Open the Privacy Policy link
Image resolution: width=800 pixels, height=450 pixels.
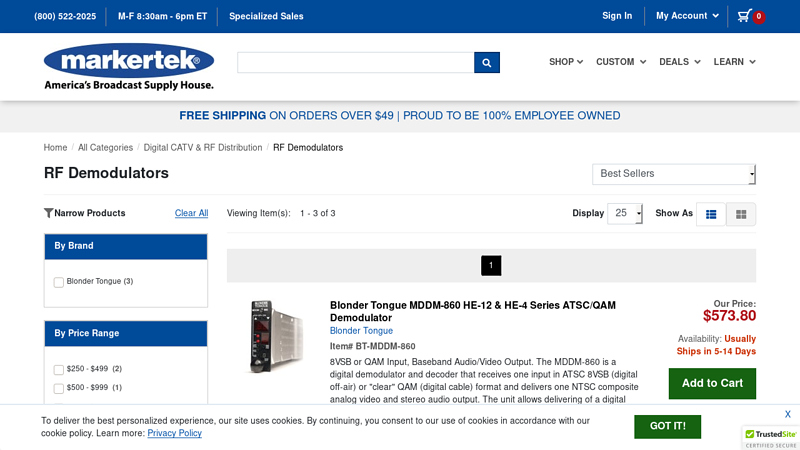(x=174, y=433)
